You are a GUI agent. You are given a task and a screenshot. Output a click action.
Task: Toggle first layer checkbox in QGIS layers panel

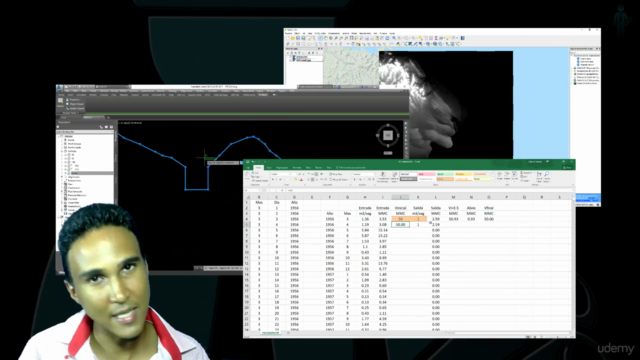[x=291, y=57]
